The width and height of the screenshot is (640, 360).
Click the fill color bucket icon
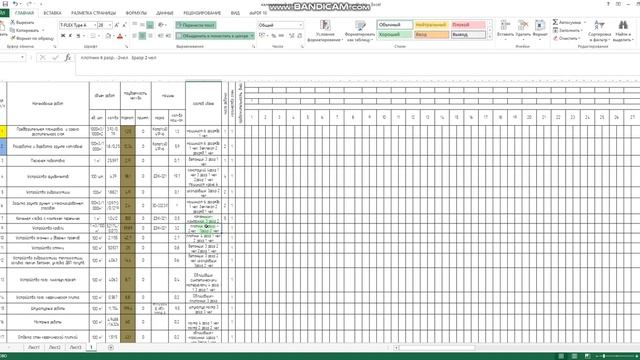pos(108,36)
